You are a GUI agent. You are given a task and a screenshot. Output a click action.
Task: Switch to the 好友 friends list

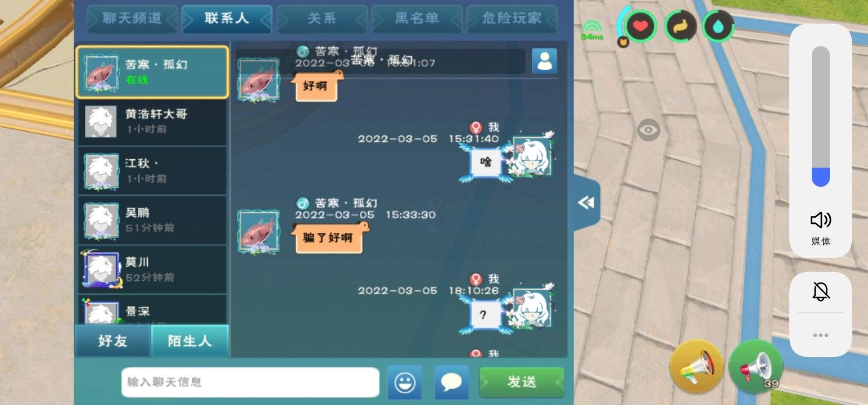tap(113, 341)
